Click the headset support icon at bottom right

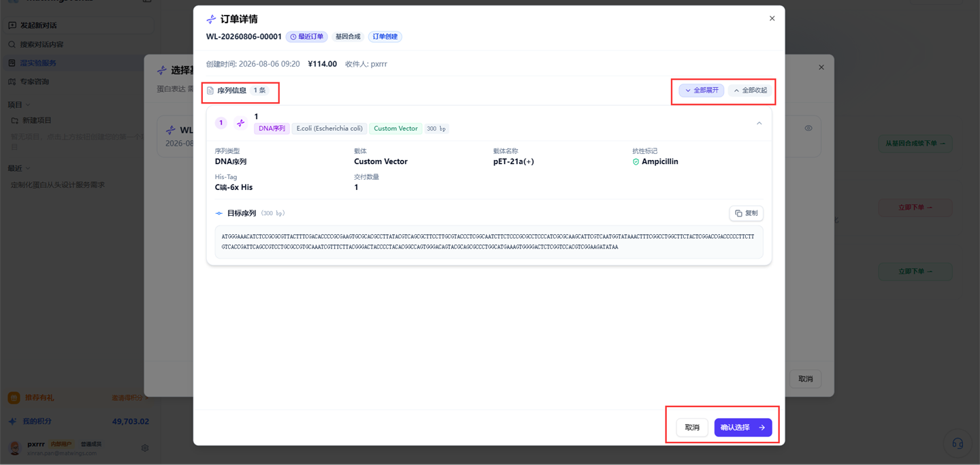[958, 444]
